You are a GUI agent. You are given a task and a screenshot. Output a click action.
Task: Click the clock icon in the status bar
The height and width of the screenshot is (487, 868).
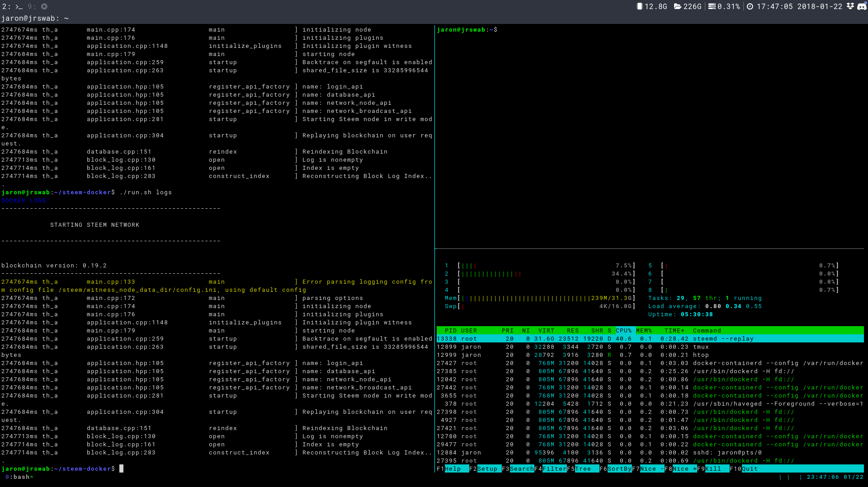pos(750,6)
